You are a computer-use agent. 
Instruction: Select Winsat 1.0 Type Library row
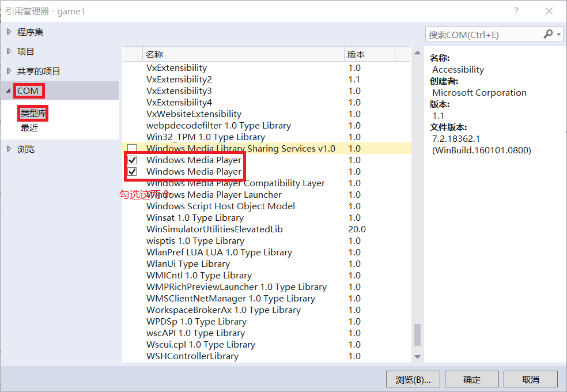point(267,218)
